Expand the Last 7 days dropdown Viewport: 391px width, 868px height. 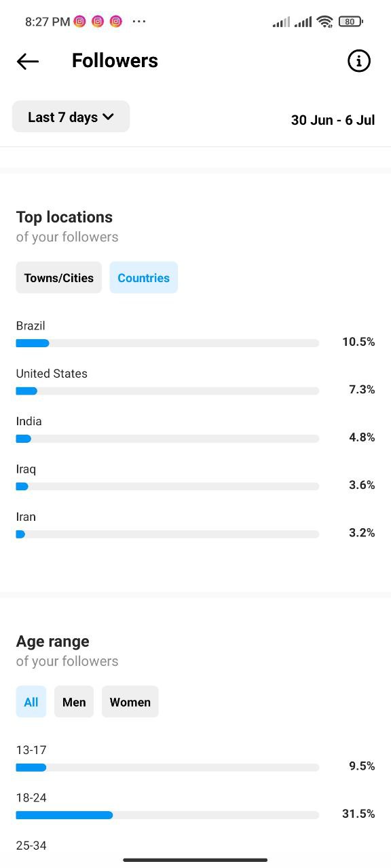click(71, 117)
